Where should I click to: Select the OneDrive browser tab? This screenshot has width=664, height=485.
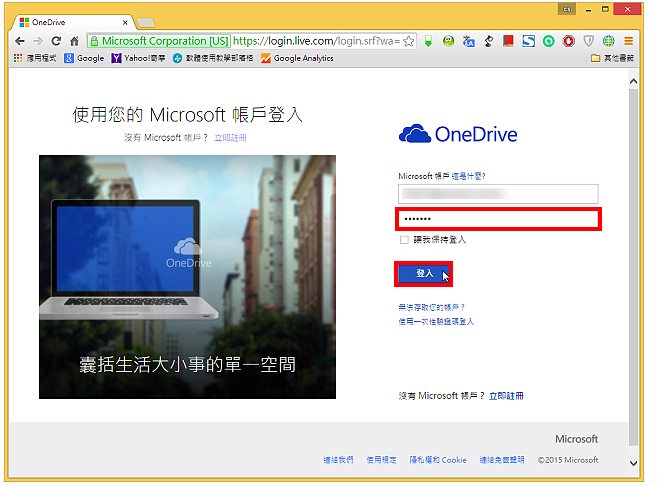click(72, 22)
